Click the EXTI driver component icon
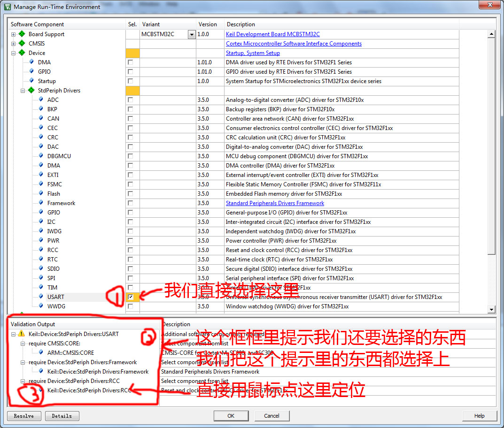The height and width of the screenshot is (428, 504). tap(41, 175)
